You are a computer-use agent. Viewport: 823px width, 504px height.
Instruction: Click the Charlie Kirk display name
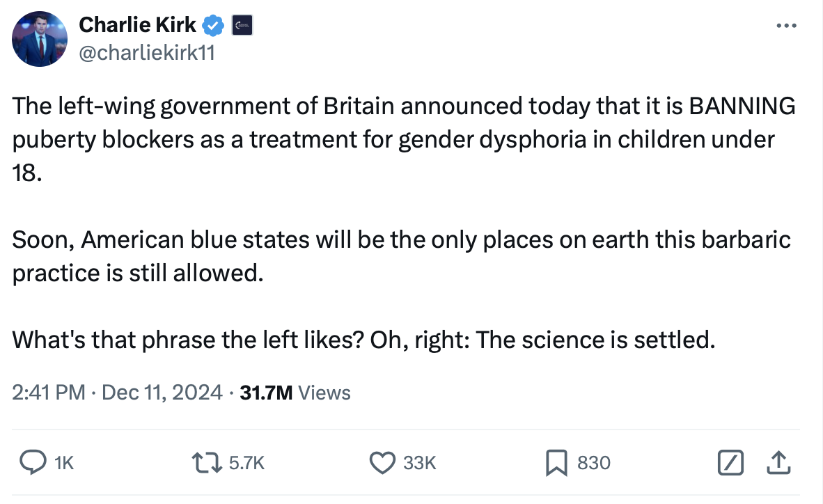coord(138,25)
